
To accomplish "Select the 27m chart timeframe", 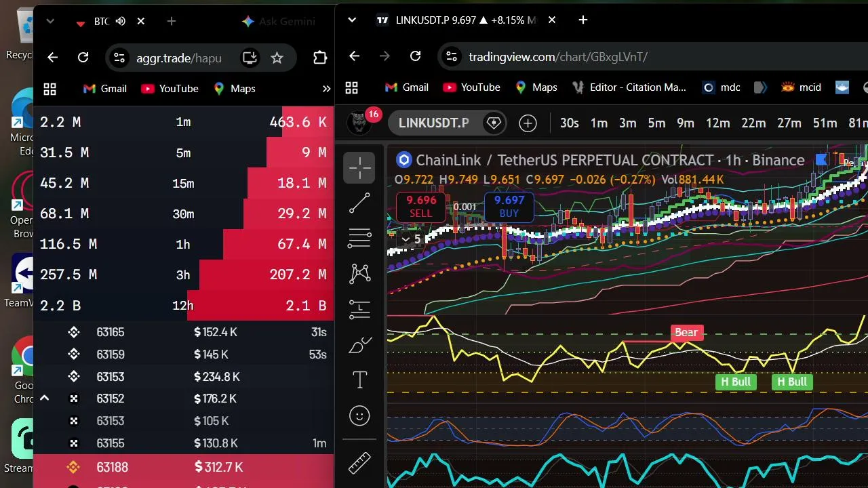I will 789,123.
